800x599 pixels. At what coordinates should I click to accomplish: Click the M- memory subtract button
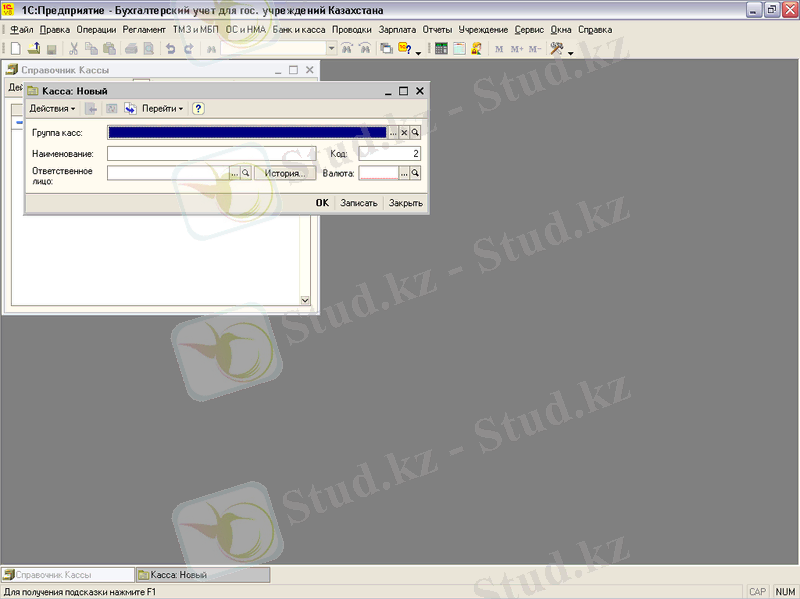click(x=535, y=49)
